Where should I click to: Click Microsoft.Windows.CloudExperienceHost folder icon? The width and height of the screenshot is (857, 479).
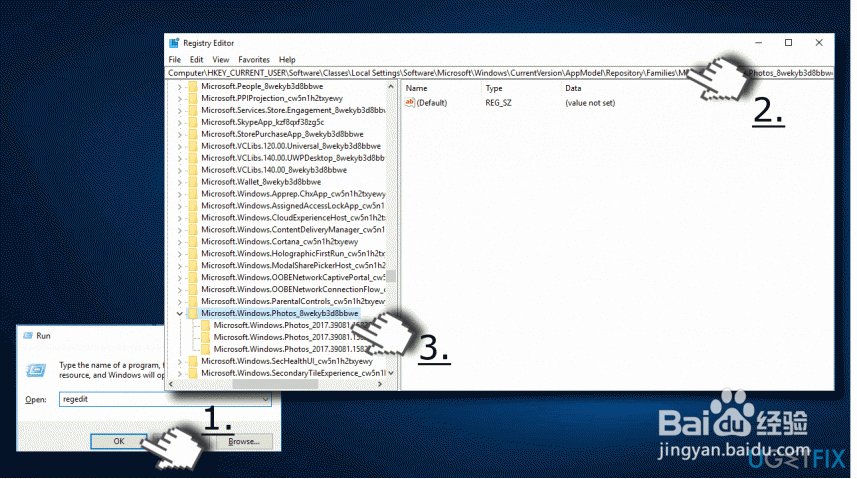tap(192, 218)
